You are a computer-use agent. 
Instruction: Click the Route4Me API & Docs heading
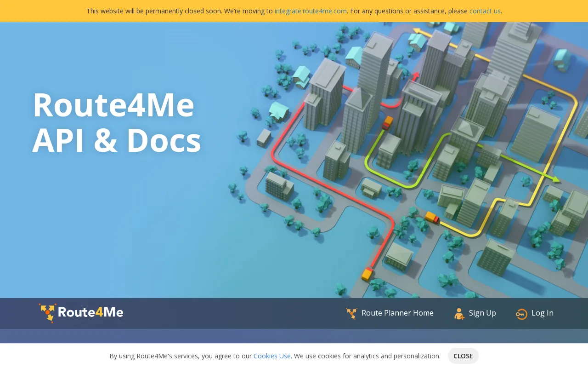point(117,122)
